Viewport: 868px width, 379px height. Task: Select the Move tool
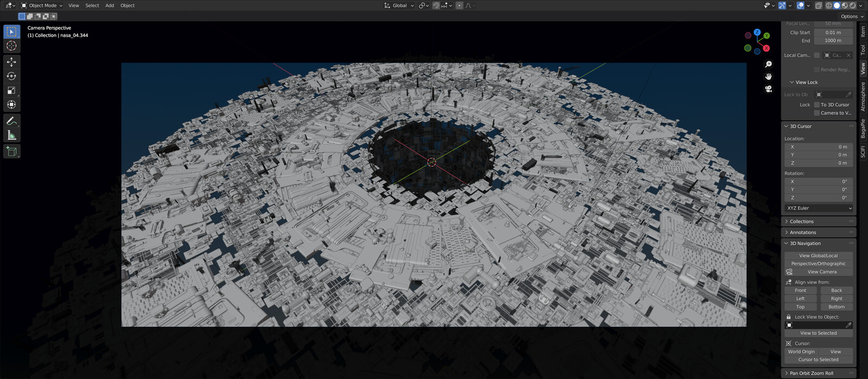11,62
